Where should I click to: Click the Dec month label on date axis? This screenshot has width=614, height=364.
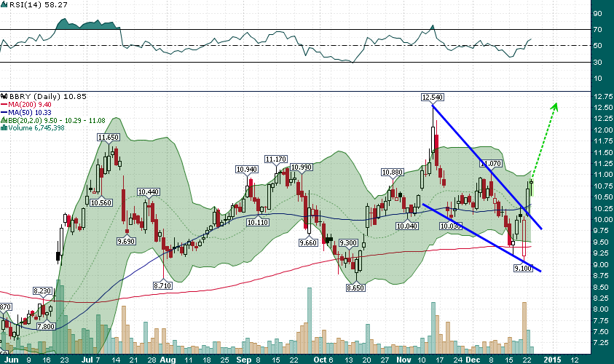pos(473,360)
